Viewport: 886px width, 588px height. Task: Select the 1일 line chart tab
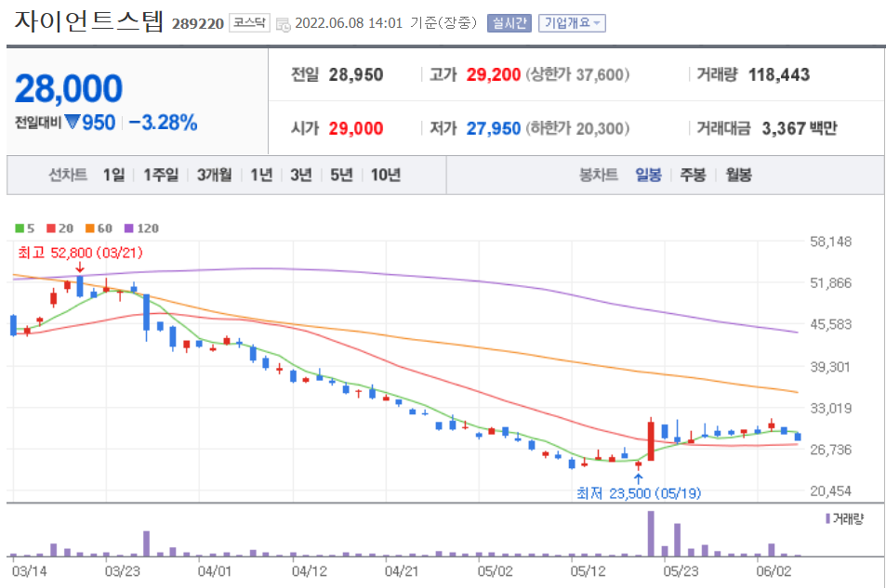pyautogui.click(x=113, y=176)
